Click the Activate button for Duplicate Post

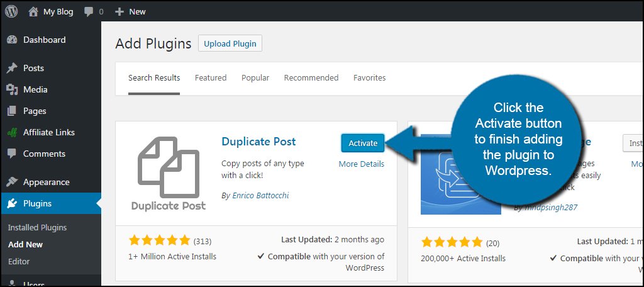[363, 143]
